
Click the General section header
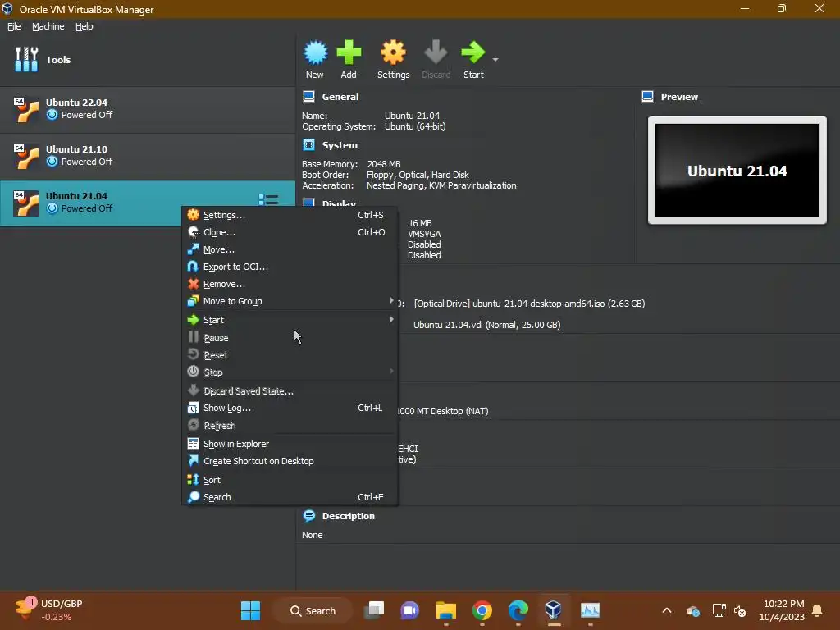(340, 97)
